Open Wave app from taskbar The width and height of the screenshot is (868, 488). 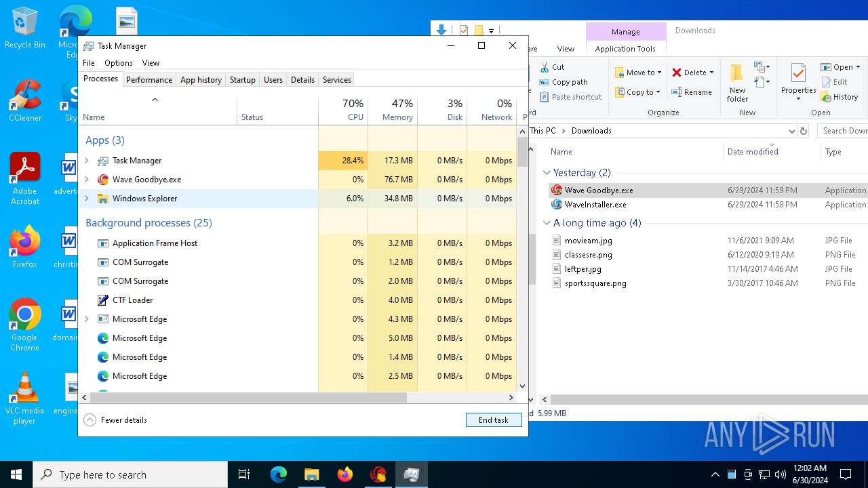point(378,474)
